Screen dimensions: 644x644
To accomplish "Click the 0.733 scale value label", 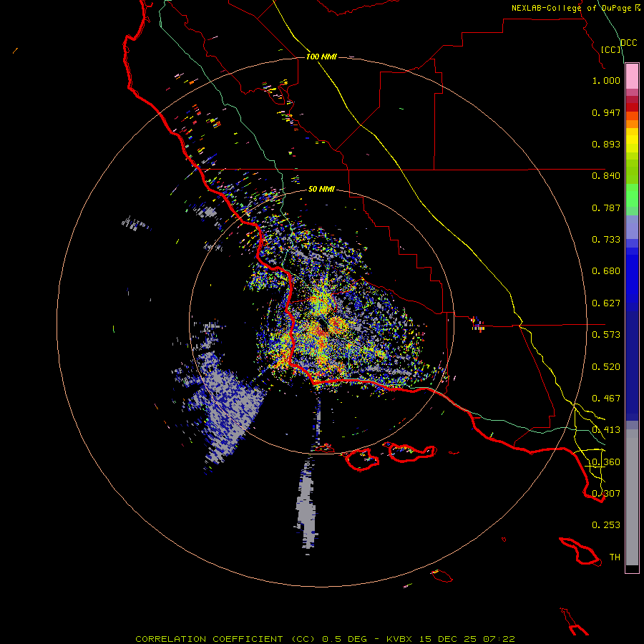I will click(x=606, y=240).
